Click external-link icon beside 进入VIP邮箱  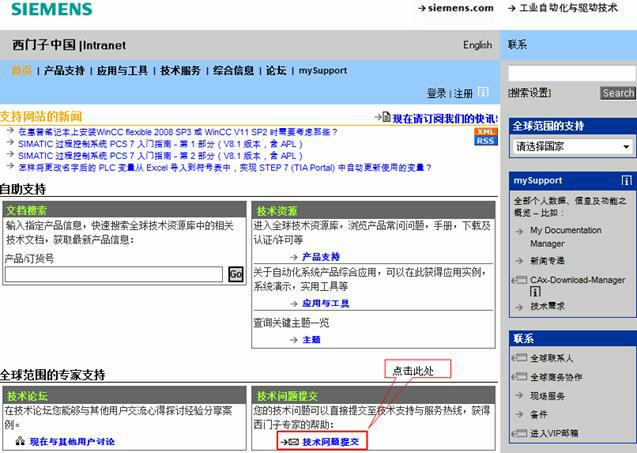click(519, 433)
